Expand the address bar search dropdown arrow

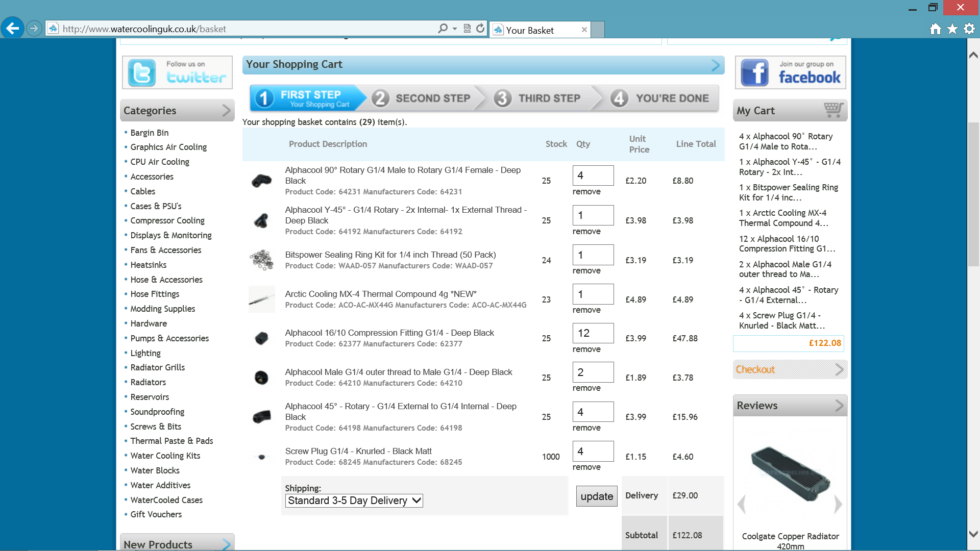[455, 29]
